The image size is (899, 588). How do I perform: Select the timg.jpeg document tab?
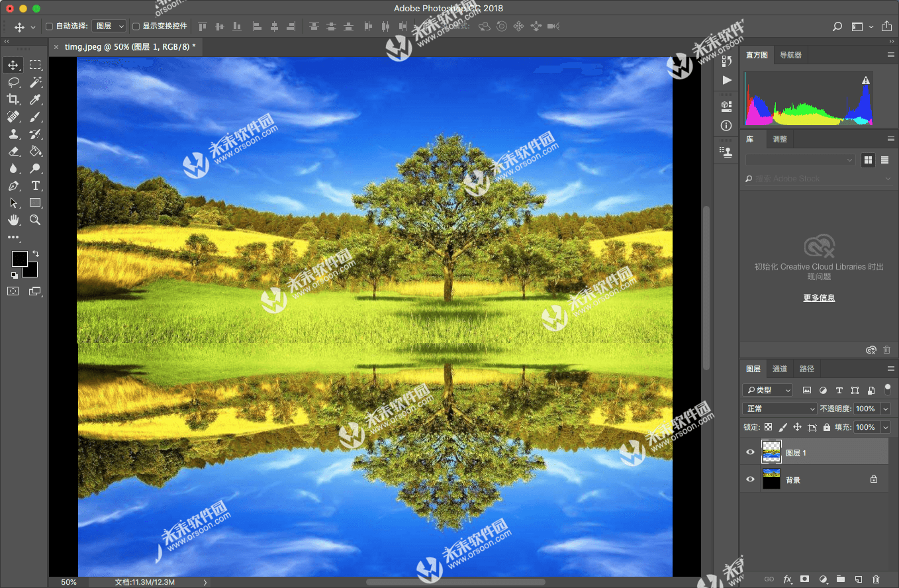pos(129,47)
